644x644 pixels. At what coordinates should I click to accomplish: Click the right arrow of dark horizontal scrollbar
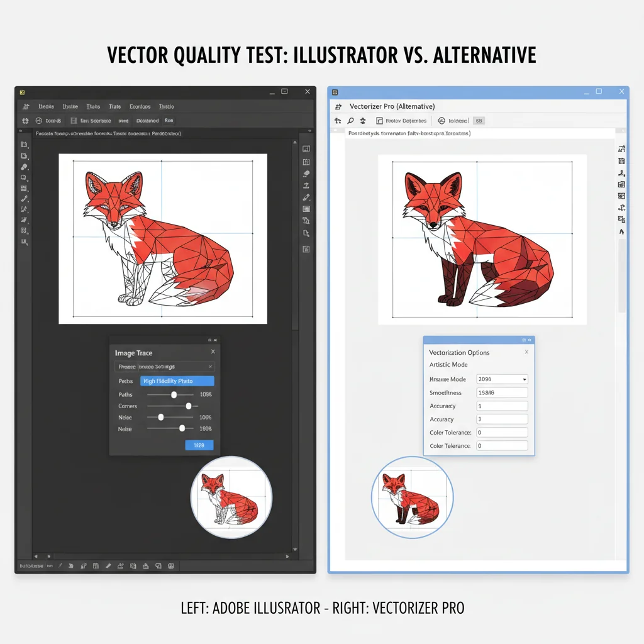coord(287,557)
